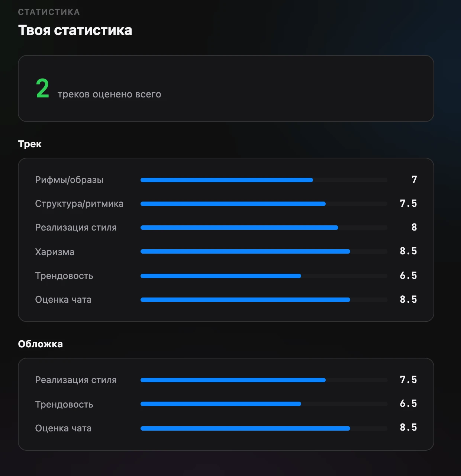Click the 8.5 score in Харизма row
The height and width of the screenshot is (476, 461).
coord(408,251)
